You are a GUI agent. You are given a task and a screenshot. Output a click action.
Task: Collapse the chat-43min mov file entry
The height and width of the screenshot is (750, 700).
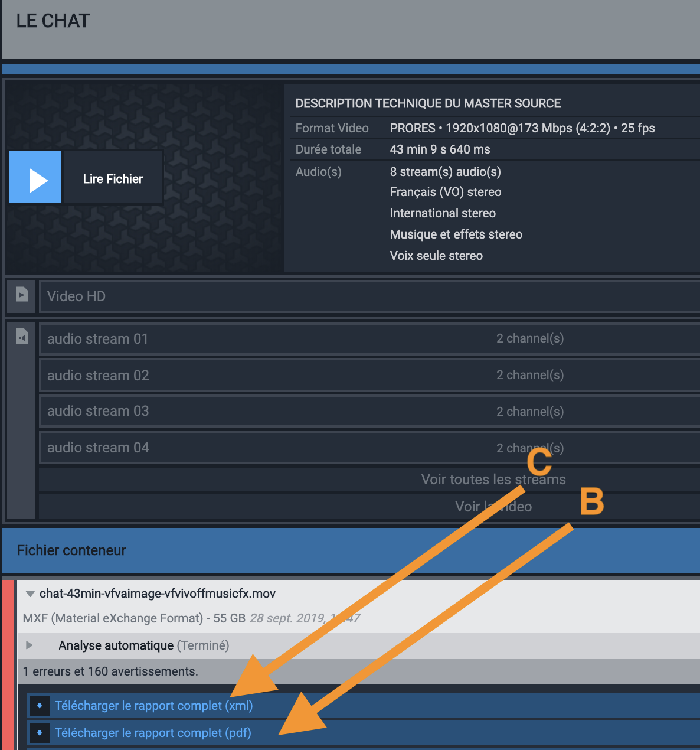pos(30,594)
